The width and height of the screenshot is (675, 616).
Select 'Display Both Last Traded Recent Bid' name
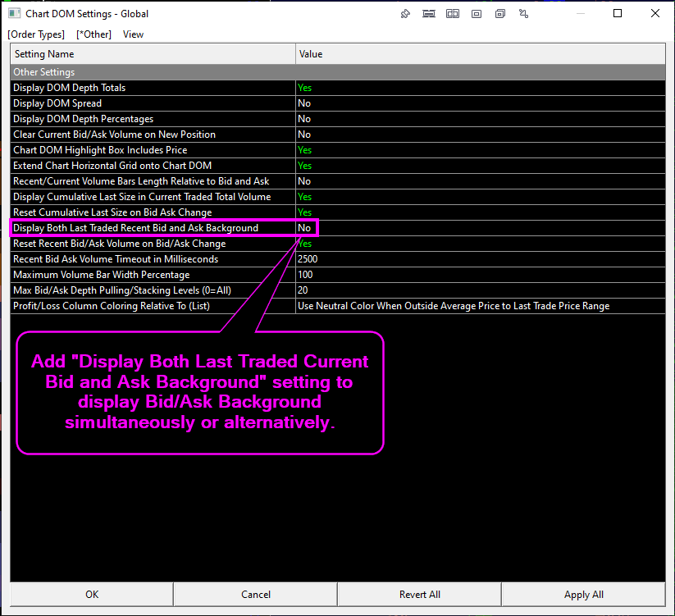pos(153,228)
